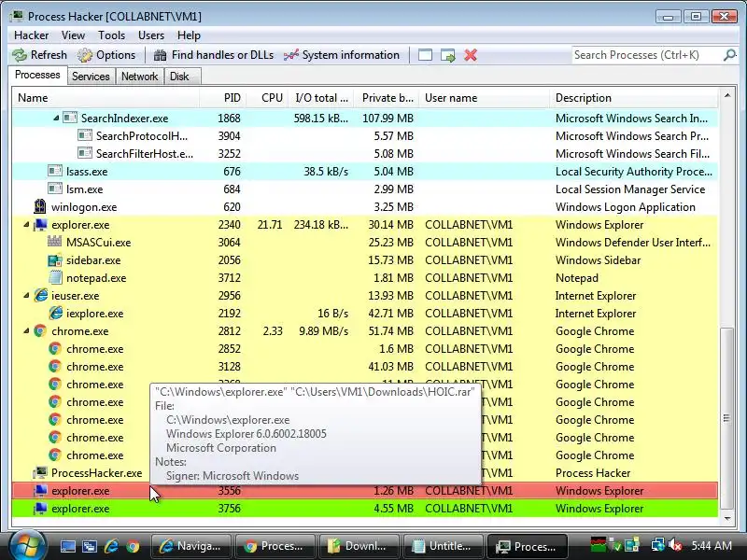Sort by Description column header
Viewport: 747px width, 560px height.
pos(634,98)
